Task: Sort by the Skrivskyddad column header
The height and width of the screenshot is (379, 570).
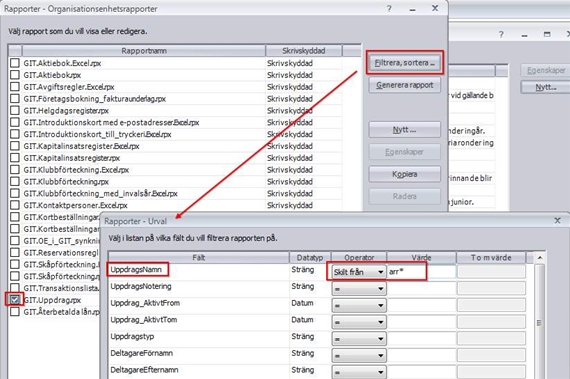Action: point(304,51)
